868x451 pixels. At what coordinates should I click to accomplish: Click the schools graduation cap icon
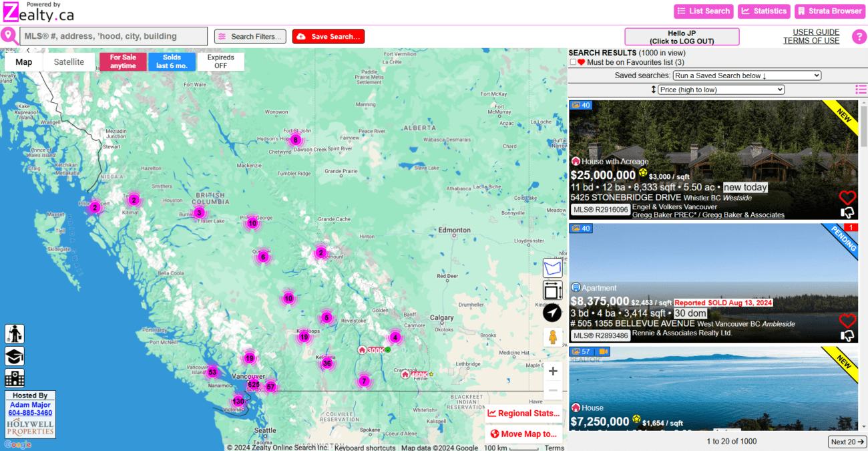pyautogui.click(x=15, y=356)
